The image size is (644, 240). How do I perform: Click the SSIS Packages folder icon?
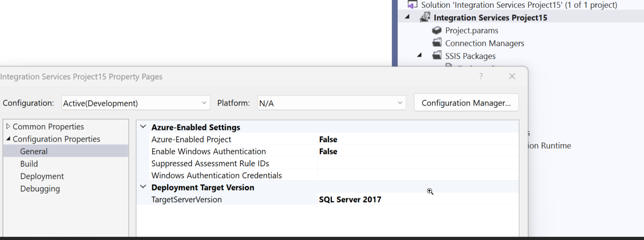coord(437,55)
